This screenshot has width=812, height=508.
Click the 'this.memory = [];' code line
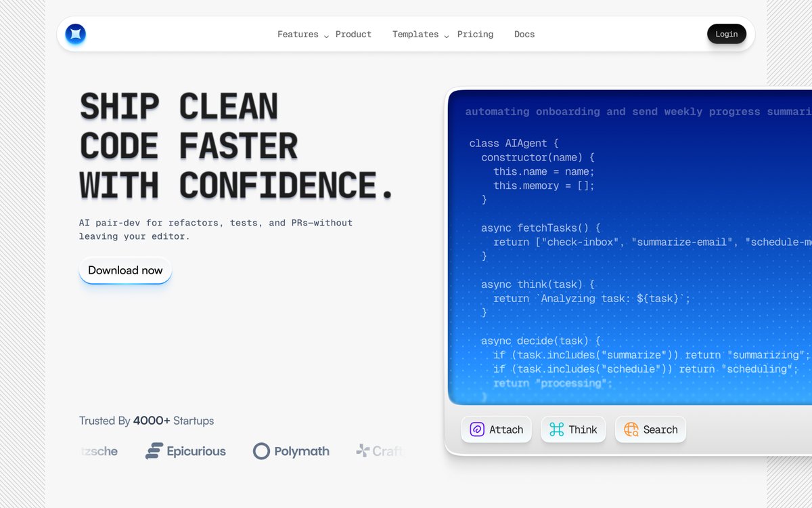coord(543,186)
